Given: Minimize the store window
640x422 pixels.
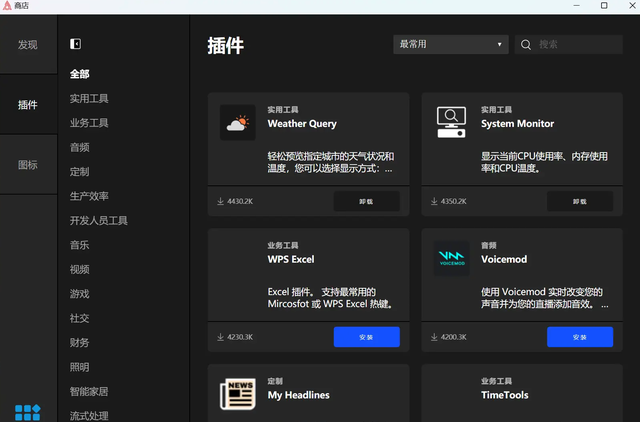Looking at the screenshot, I should (576, 6).
